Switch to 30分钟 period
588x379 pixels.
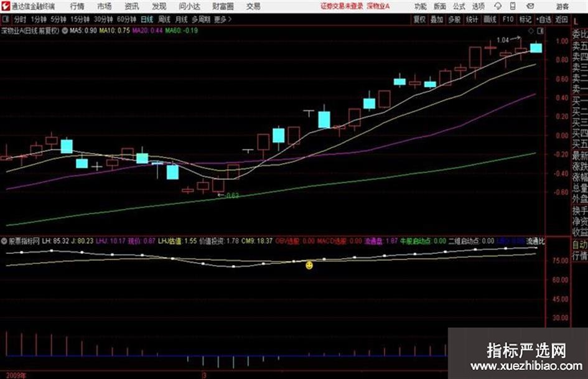pos(103,19)
